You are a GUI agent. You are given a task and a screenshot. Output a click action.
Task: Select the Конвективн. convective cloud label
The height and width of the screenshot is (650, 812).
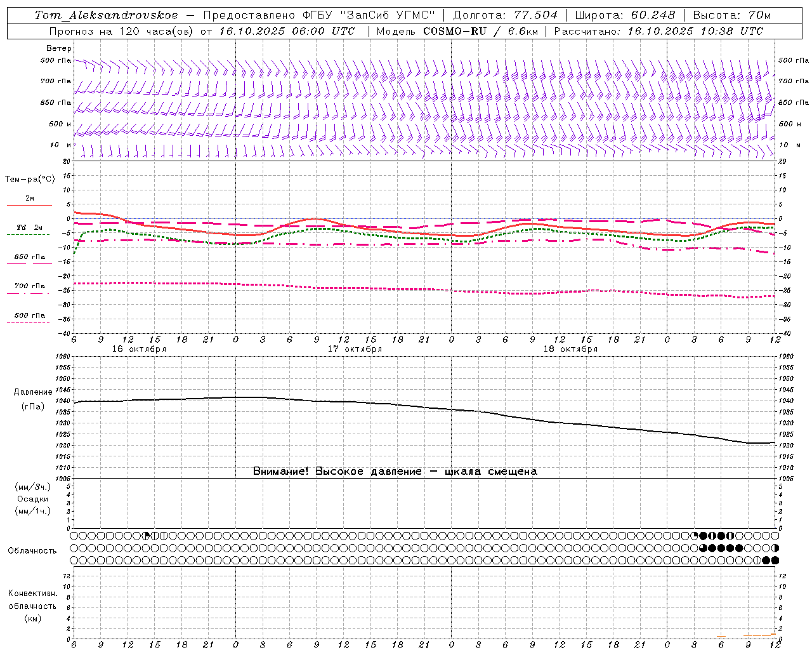[32, 594]
